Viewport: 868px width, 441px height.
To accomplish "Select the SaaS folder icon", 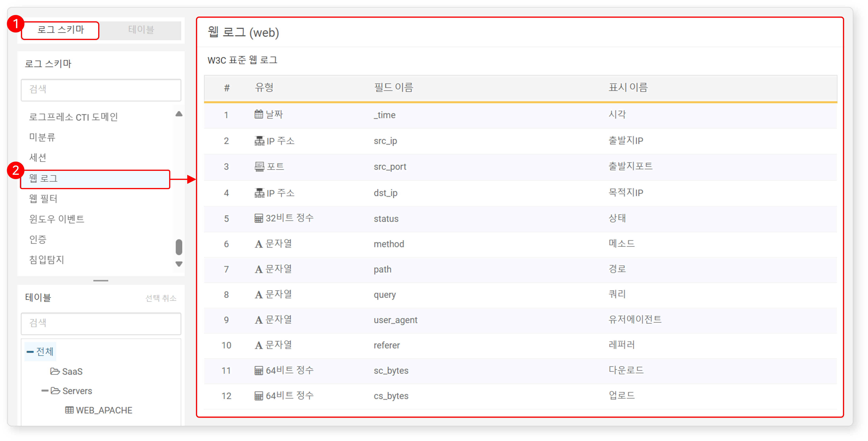I will point(55,371).
